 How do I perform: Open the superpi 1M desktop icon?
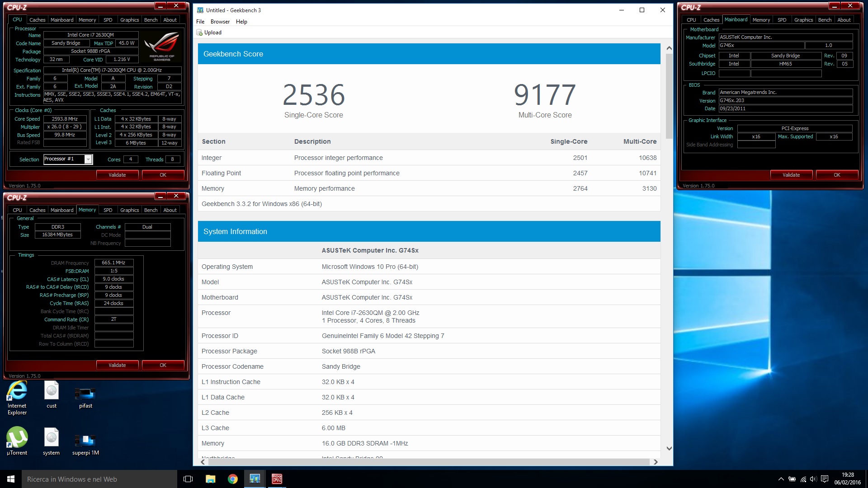pos(85,444)
